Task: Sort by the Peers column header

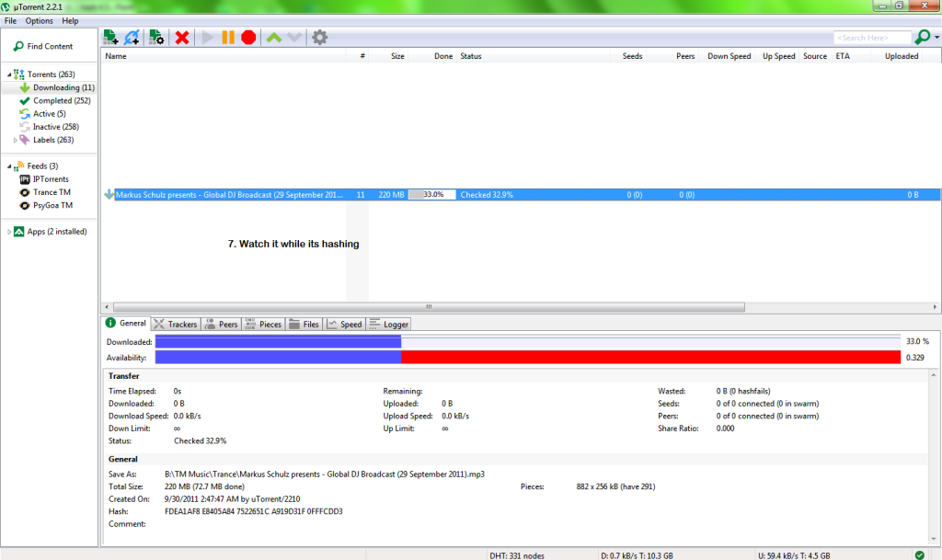Action: [672, 56]
